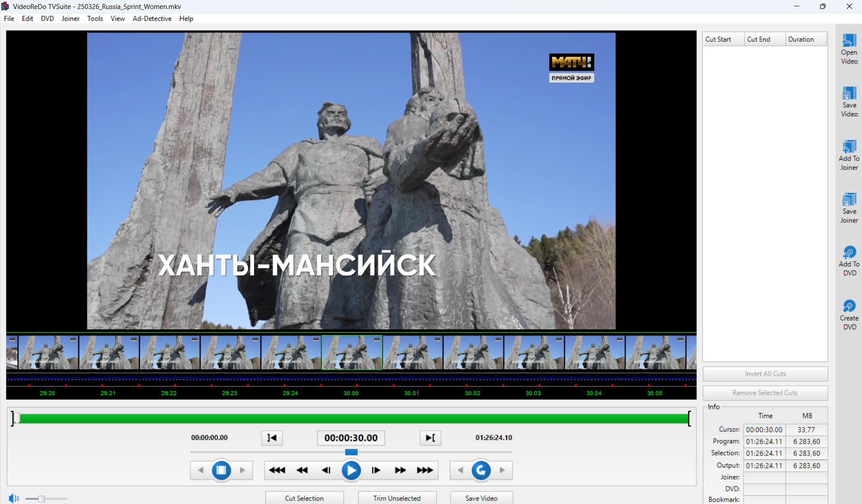
Task: Click timeline label 30.03
Action: [533, 393]
